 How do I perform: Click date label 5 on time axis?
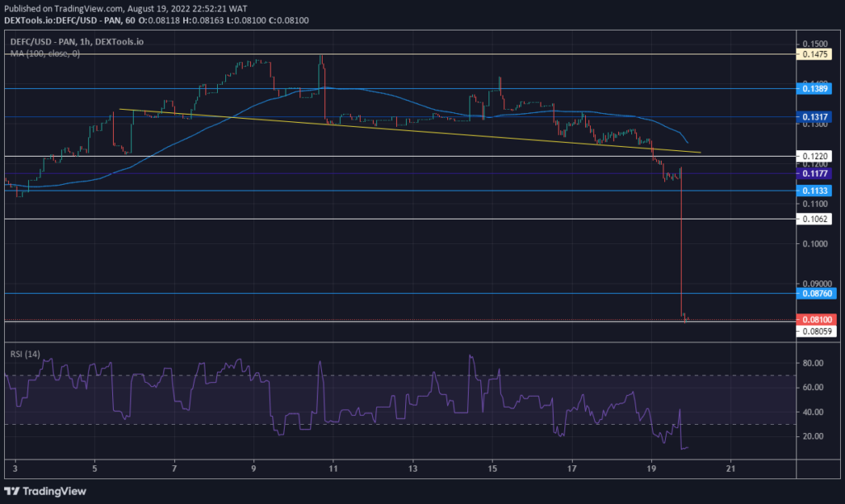(x=94, y=469)
